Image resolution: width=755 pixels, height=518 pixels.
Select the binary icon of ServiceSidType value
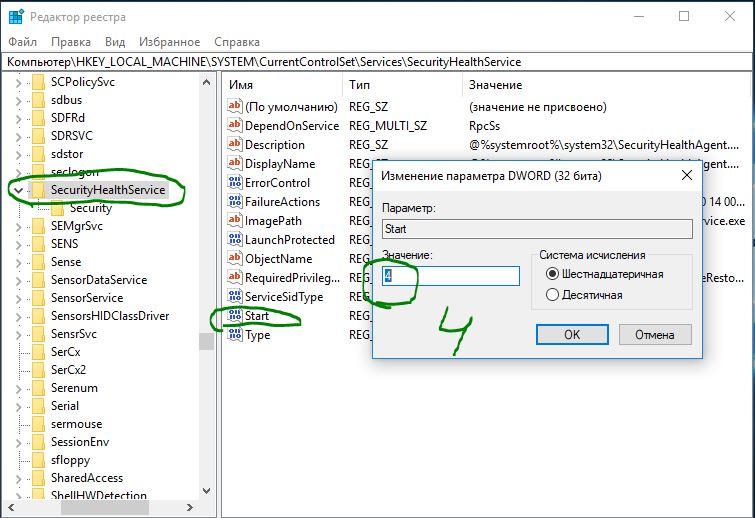234,296
